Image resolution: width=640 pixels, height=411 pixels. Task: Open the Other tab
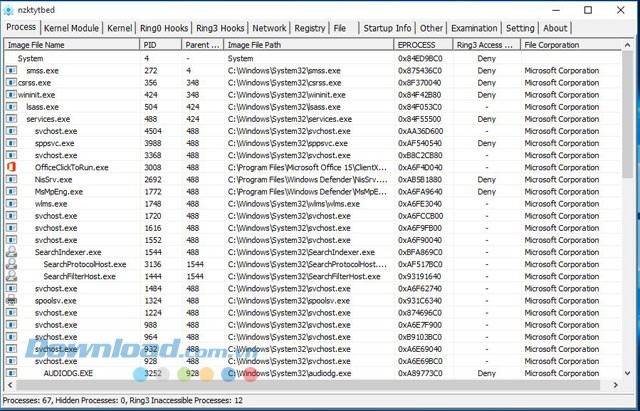point(431,28)
